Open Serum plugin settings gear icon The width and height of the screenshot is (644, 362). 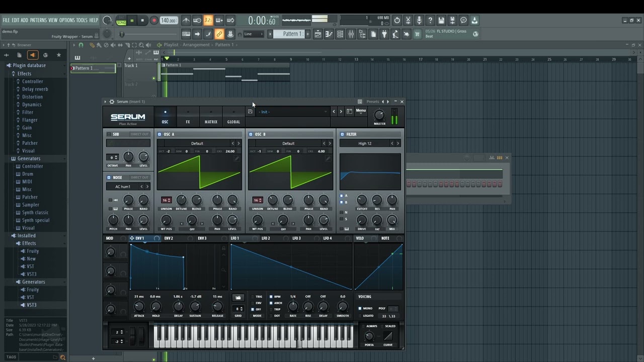coord(112,102)
